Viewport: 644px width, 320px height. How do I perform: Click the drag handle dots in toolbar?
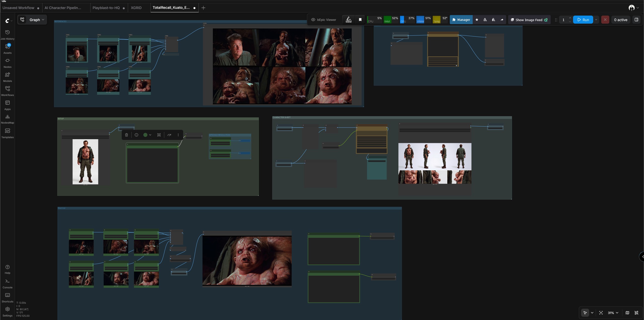(556, 20)
